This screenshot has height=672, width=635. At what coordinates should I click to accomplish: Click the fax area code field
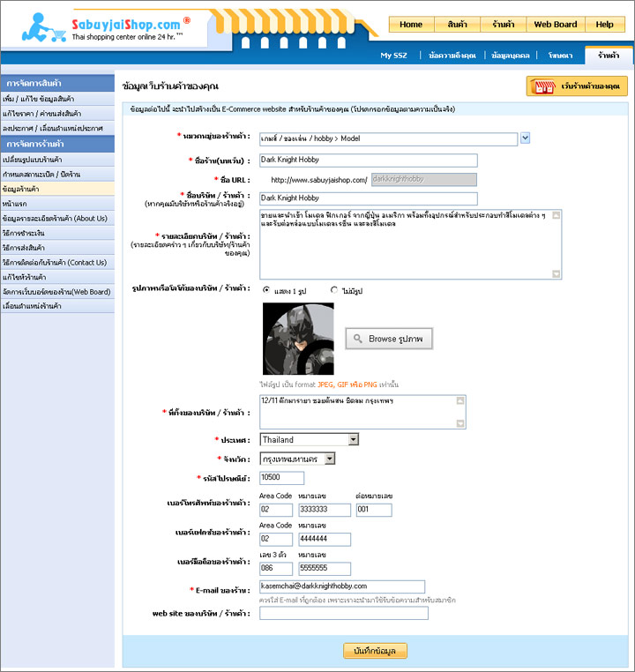point(276,539)
